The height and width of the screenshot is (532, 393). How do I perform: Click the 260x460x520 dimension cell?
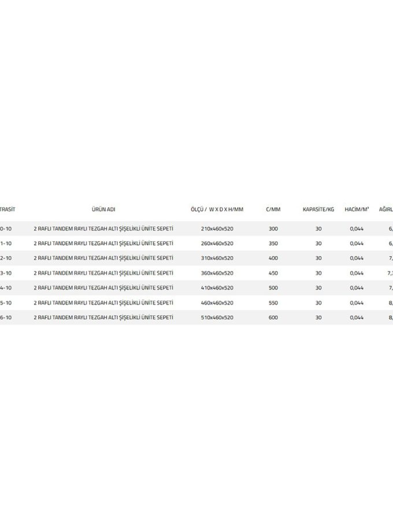pyautogui.click(x=217, y=243)
